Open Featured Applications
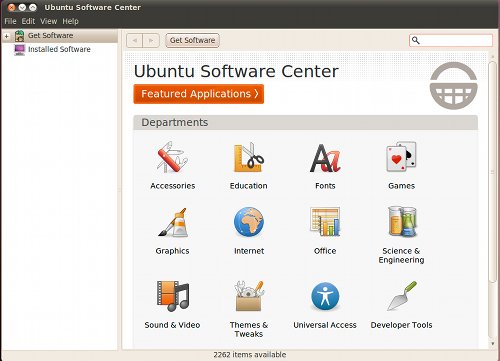This screenshot has width=500, height=361. pyautogui.click(x=199, y=94)
